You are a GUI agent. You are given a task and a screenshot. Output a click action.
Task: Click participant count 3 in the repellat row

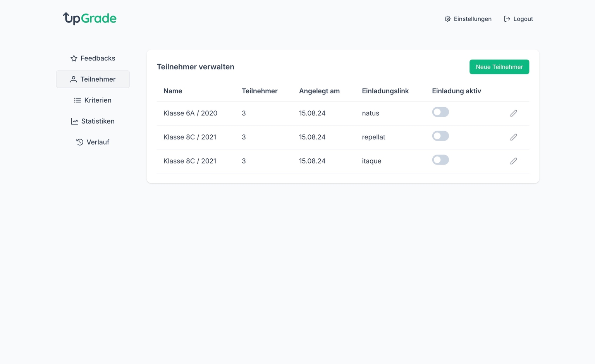tap(244, 137)
